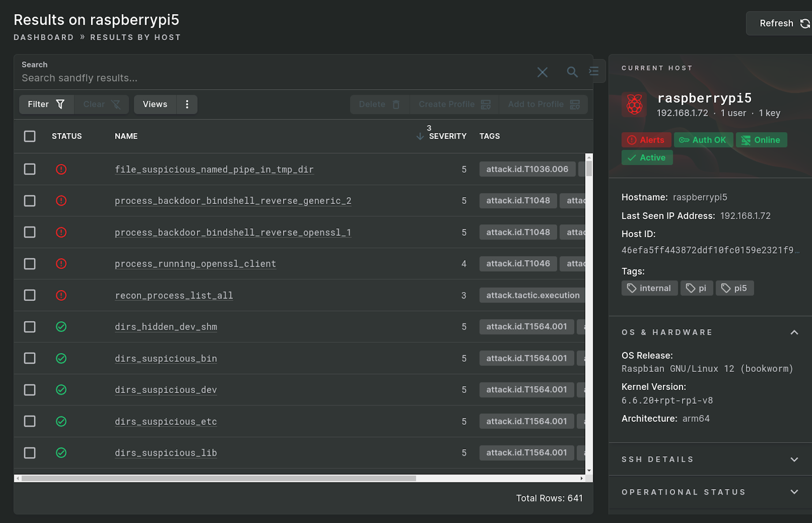This screenshot has height=523, width=812.
Task: Click the alert status icon for recon_process_list_all
Action: point(61,295)
